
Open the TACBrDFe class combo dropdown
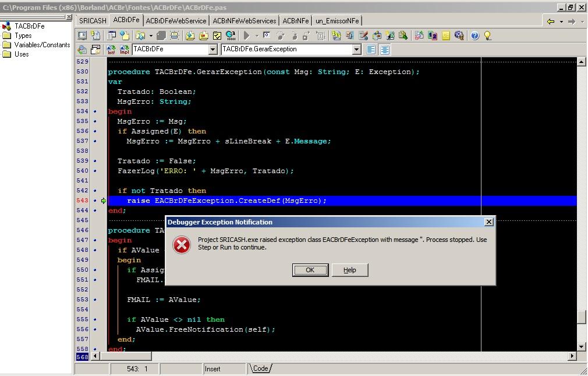click(x=212, y=49)
